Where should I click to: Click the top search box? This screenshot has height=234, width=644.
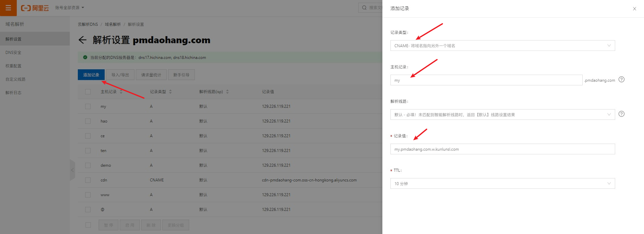pos(371,8)
